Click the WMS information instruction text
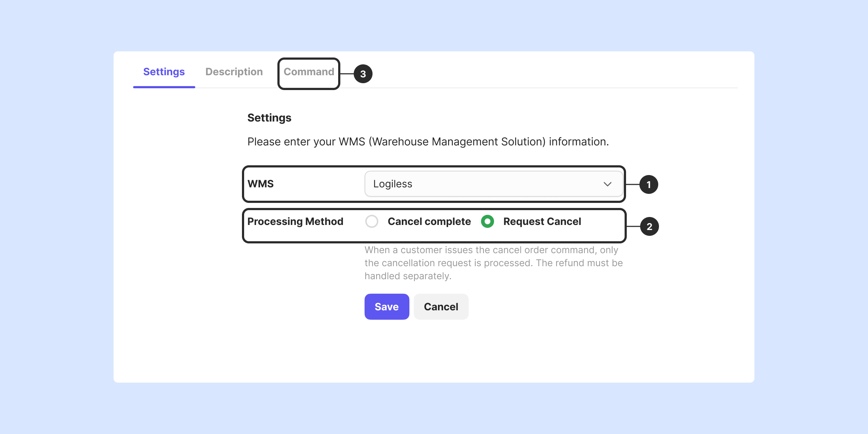 (428, 142)
